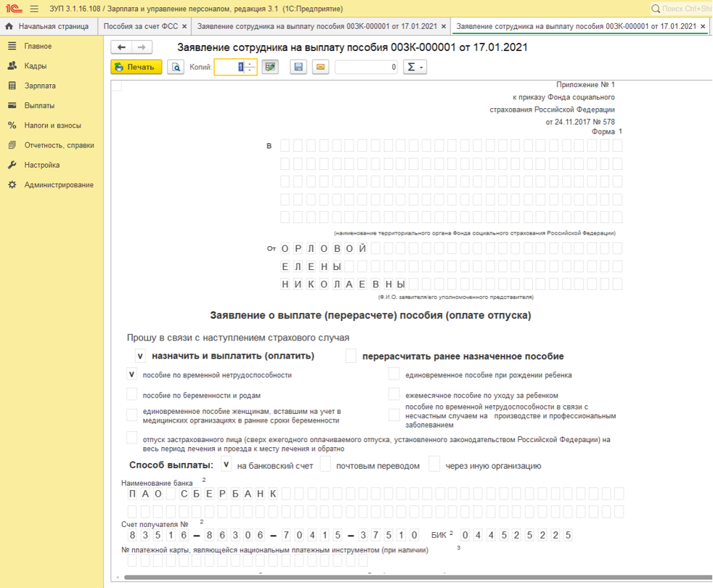Switch to the Начальная страница tab
713x588 pixels.
coord(48,26)
